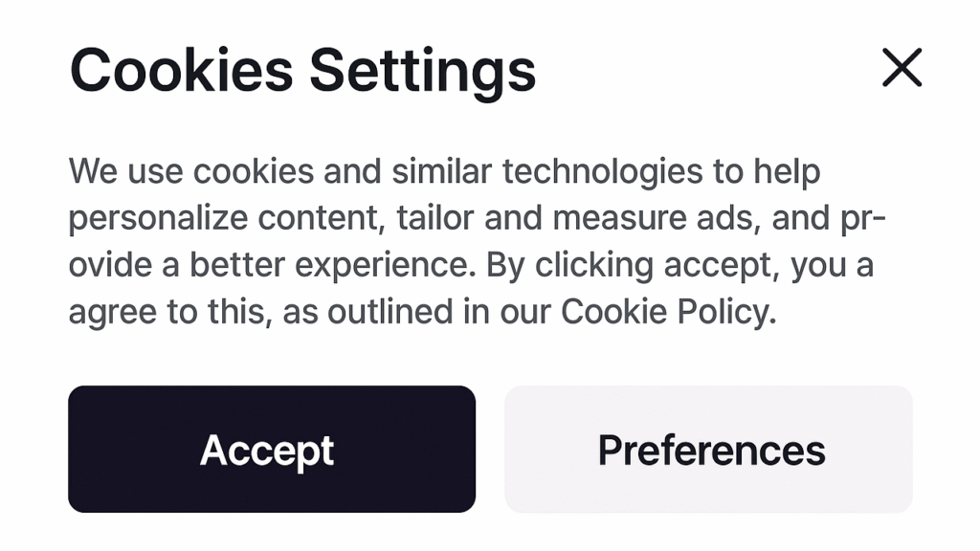Select the dark Accept button
This screenshot has height=551, width=980.
[x=271, y=450]
